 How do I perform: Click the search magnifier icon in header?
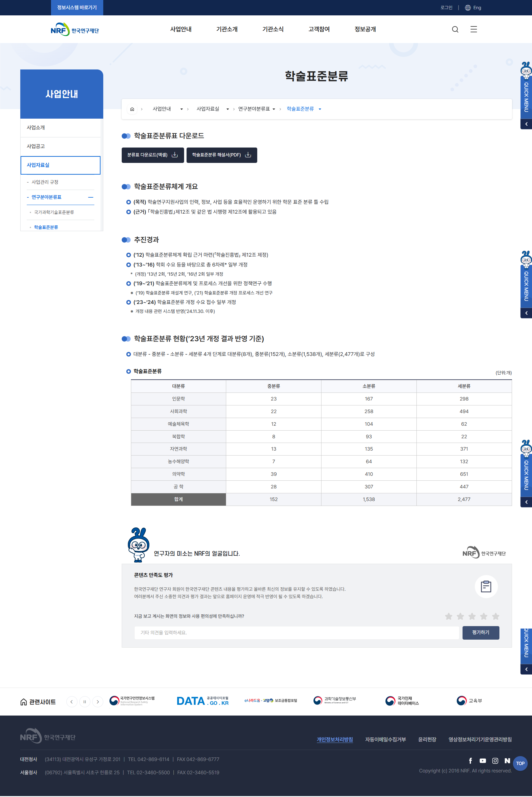point(455,30)
